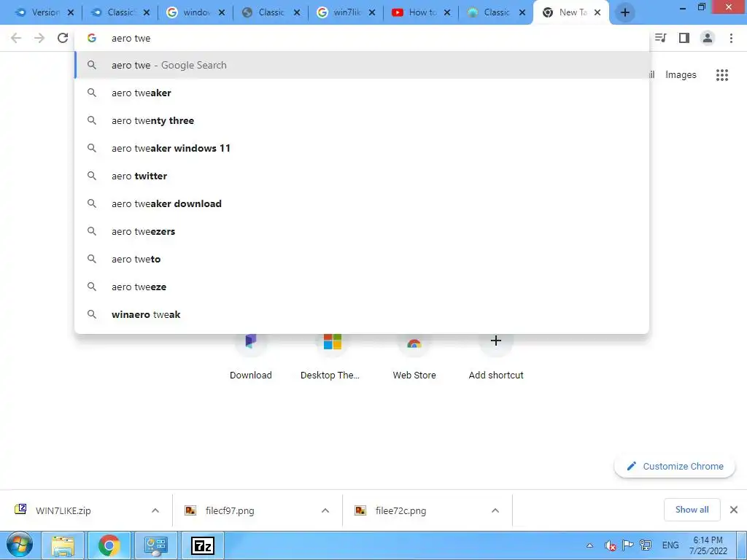Open File Explorer from the taskbar
Screen dimensions: 747x560
tap(63, 545)
